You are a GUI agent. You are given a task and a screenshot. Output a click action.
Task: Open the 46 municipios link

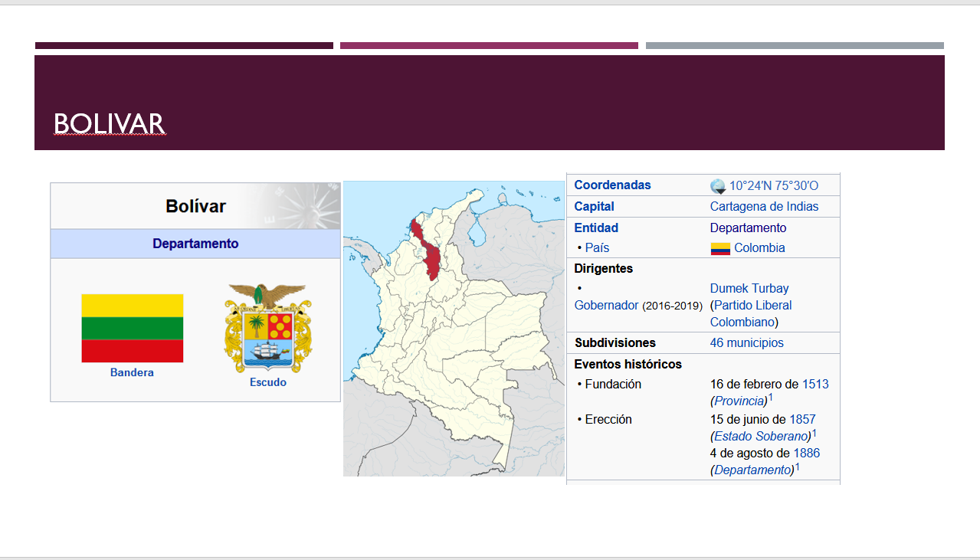click(747, 343)
